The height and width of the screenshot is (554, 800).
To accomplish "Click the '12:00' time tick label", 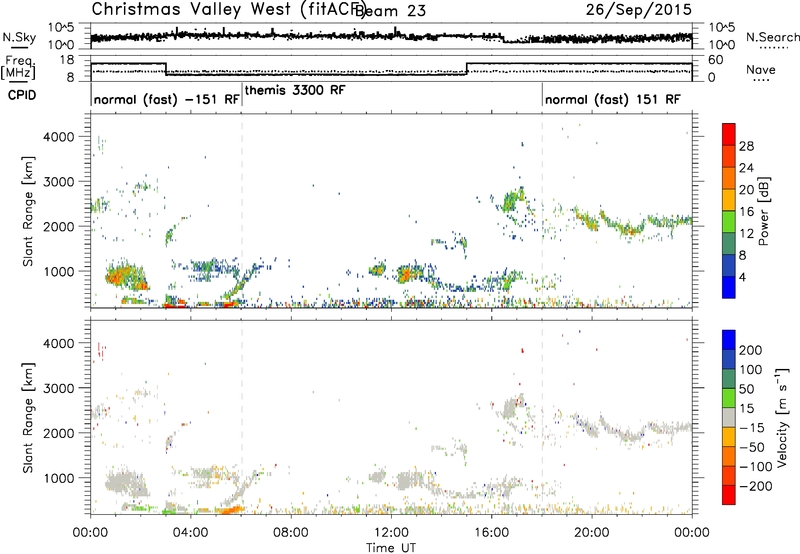I will (391, 533).
